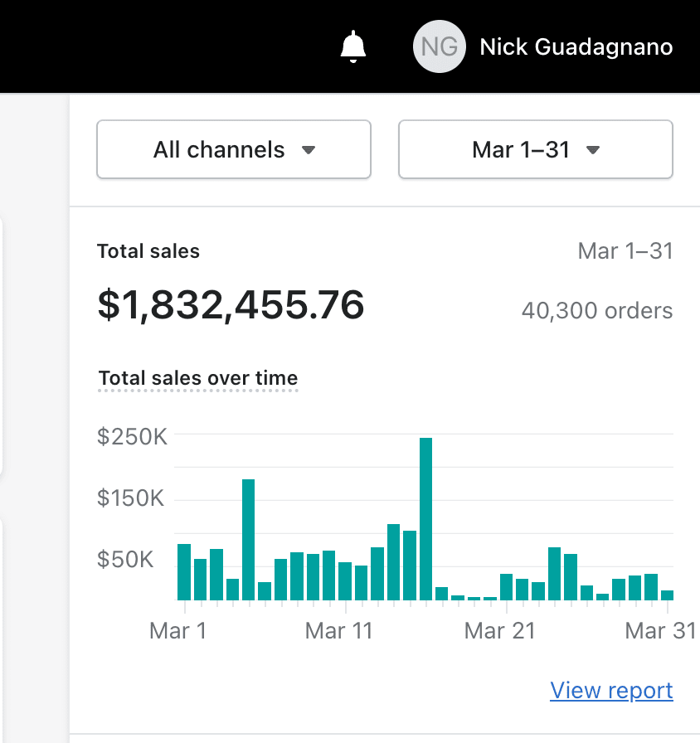Click the second tallest bar near Mar 5
This screenshot has width=700, height=743.
248,539
